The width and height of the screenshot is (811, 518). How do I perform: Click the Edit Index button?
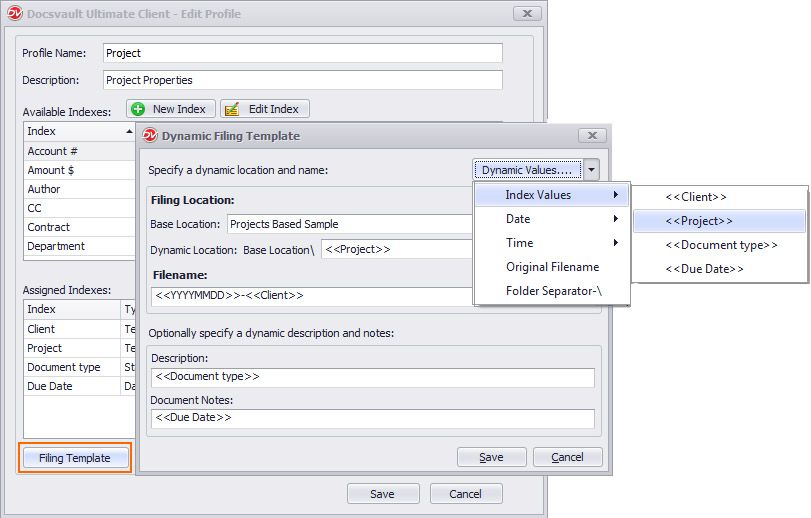[x=265, y=109]
